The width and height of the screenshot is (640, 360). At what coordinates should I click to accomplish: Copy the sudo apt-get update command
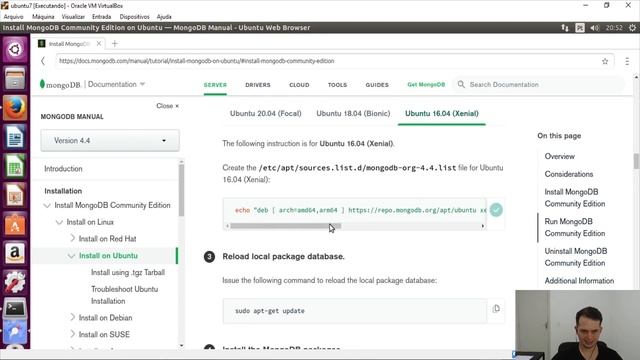(x=496, y=309)
